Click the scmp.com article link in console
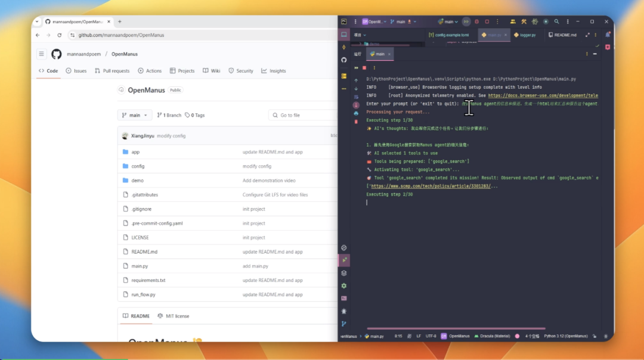This screenshot has height=360, width=644. click(x=431, y=187)
